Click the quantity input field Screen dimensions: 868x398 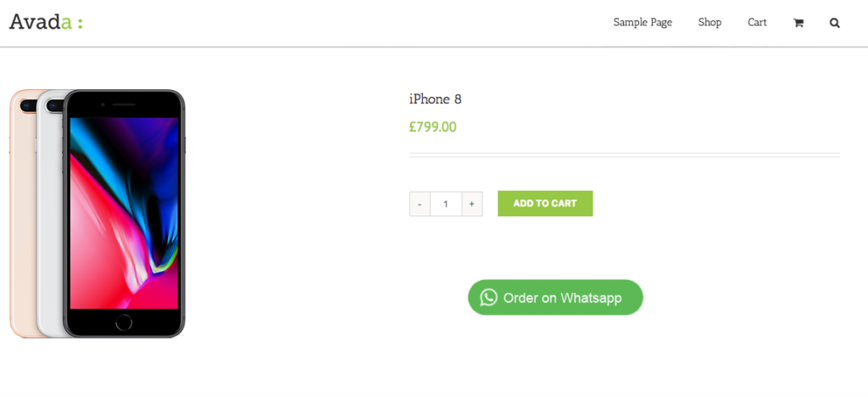(x=446, y=204)
